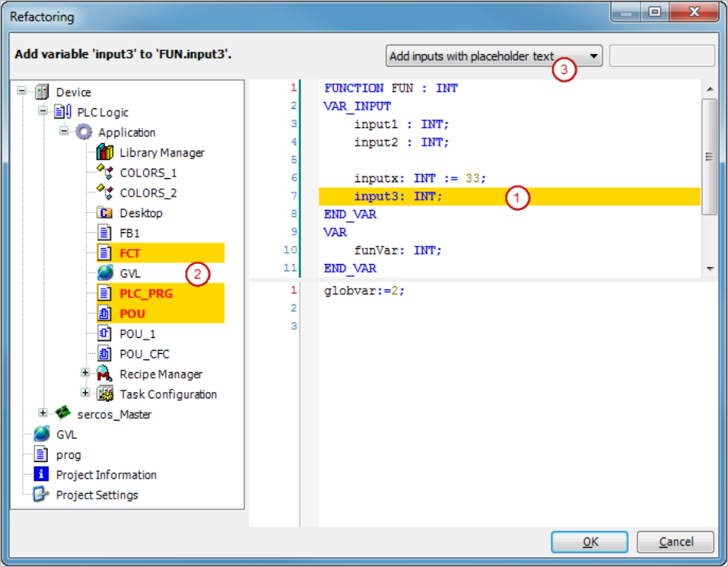Click the Application gear icon
Image resolution: width=728 pixels, height=567 pixels.
click(x=83, y=132)
